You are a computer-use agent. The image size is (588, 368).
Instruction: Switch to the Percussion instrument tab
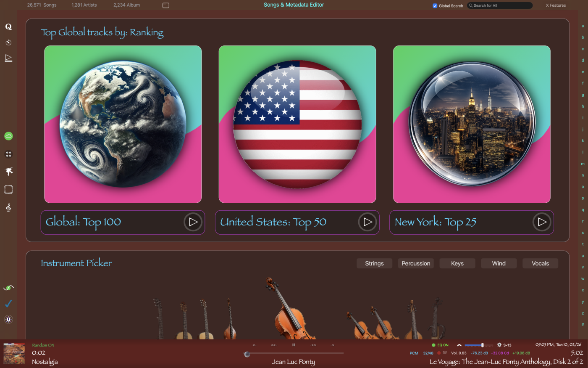click(416, 263)
